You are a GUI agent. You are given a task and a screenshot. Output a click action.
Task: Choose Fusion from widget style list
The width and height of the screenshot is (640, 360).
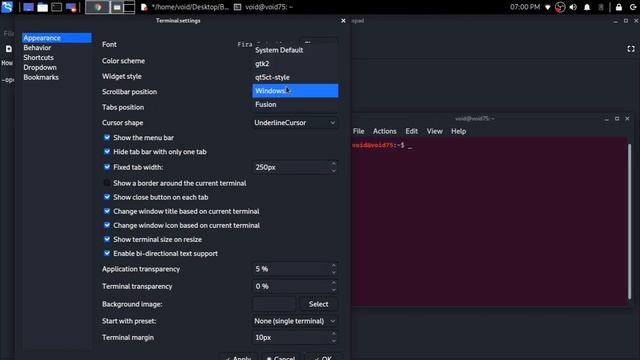click(x=295, y=104)
